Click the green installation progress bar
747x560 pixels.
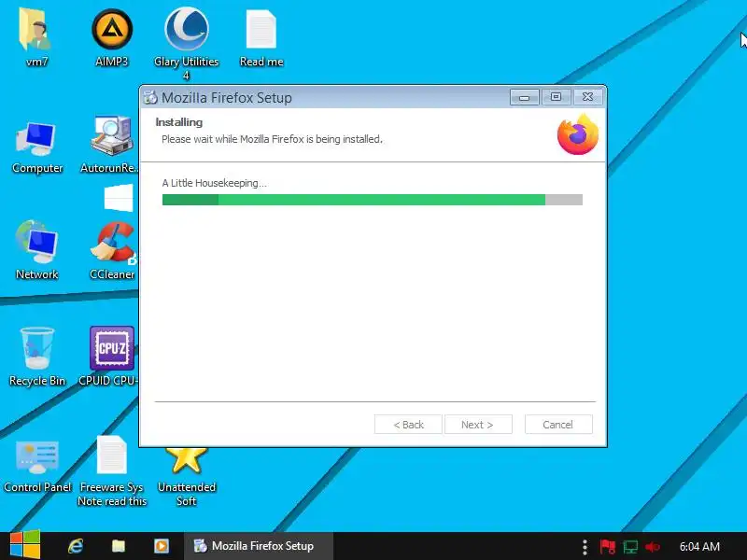pos(372,200)
